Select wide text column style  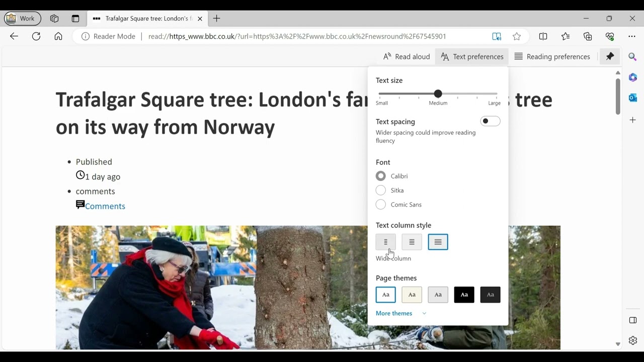pyautogui.click(x=438, y=242)
